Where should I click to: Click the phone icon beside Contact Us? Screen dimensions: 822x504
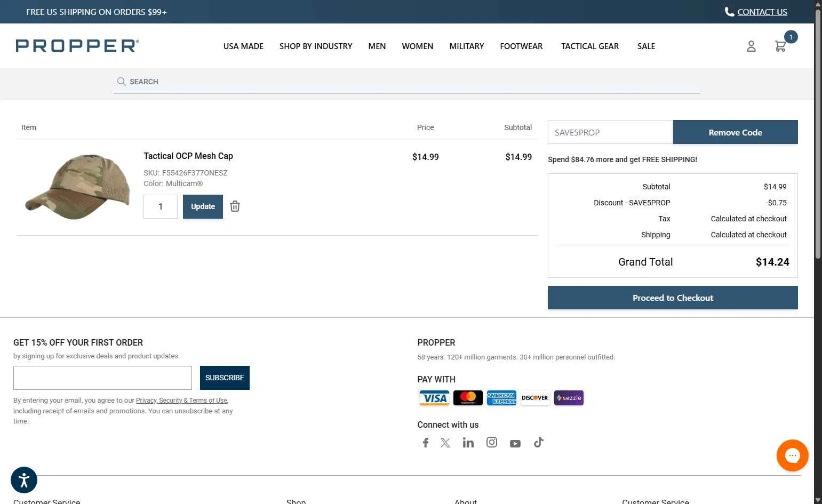pyautogui.click(x=729, y=12)
